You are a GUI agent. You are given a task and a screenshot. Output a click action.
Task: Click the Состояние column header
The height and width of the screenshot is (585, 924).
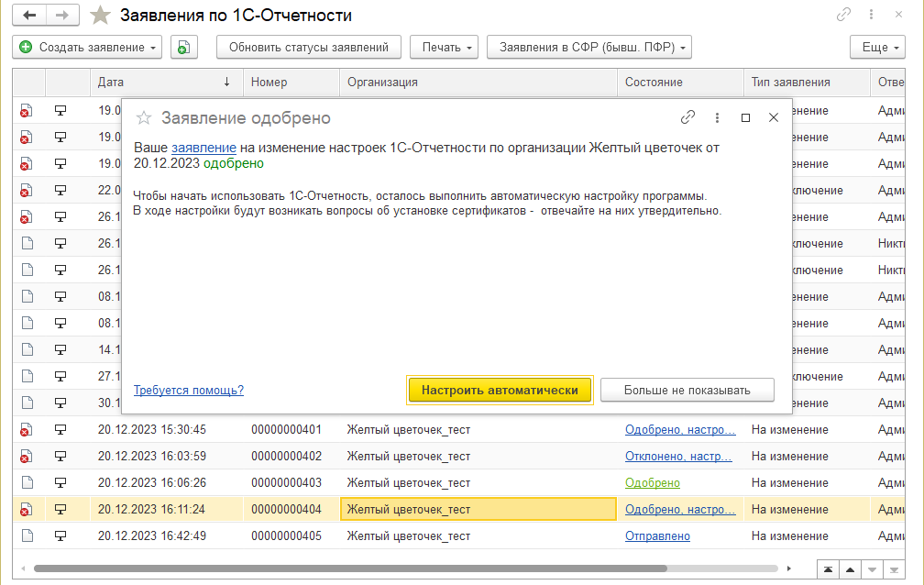point(680,83)
